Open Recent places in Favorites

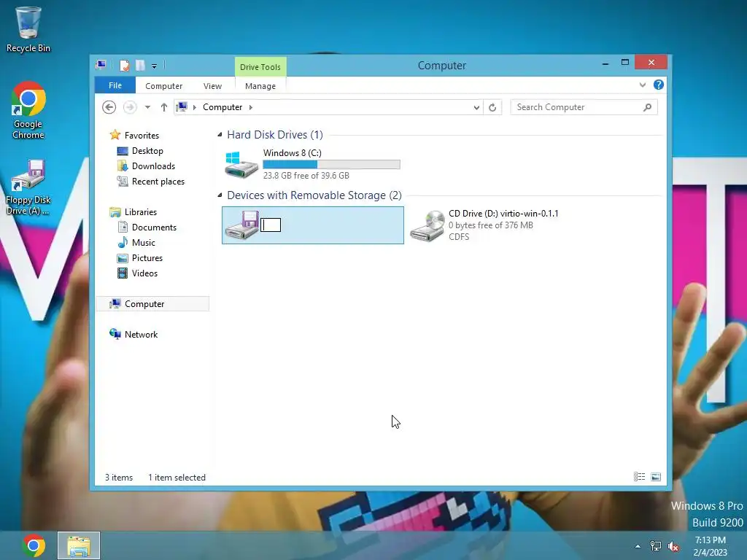click(x=158, y=182)
